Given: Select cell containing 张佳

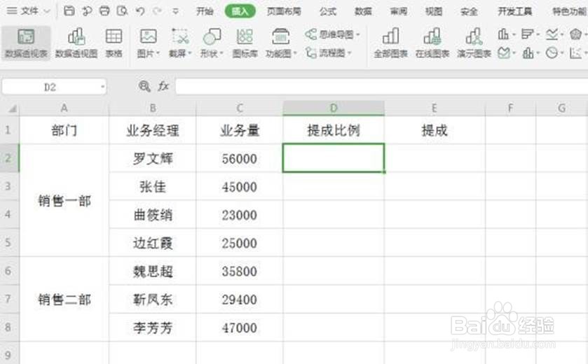Looking at the screenshot, I should coord(153,186).
